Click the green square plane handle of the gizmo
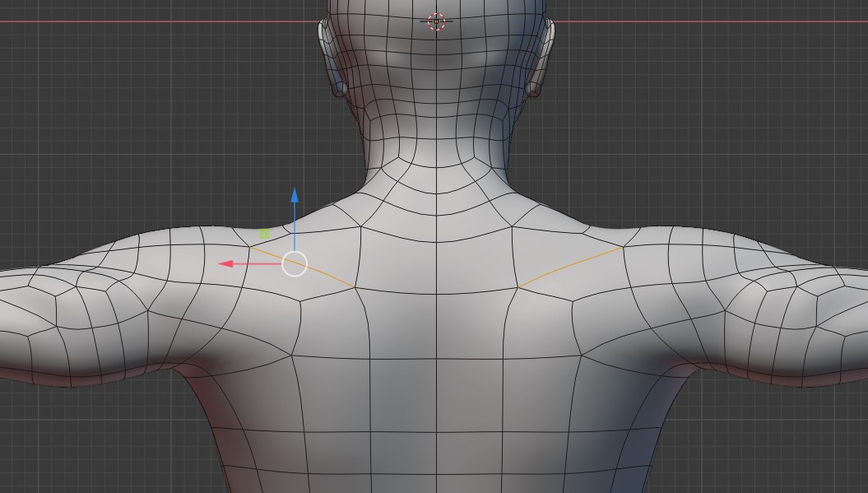 265,234
